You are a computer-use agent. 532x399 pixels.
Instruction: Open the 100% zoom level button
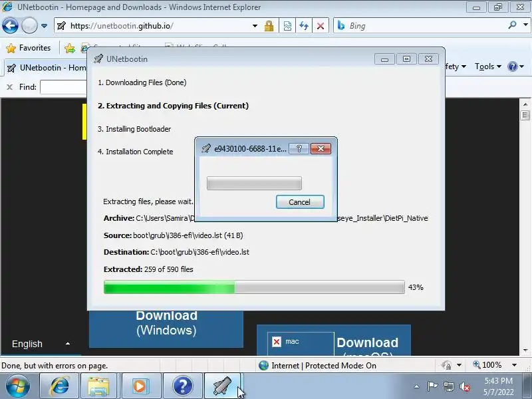click(x=487, y=365)
